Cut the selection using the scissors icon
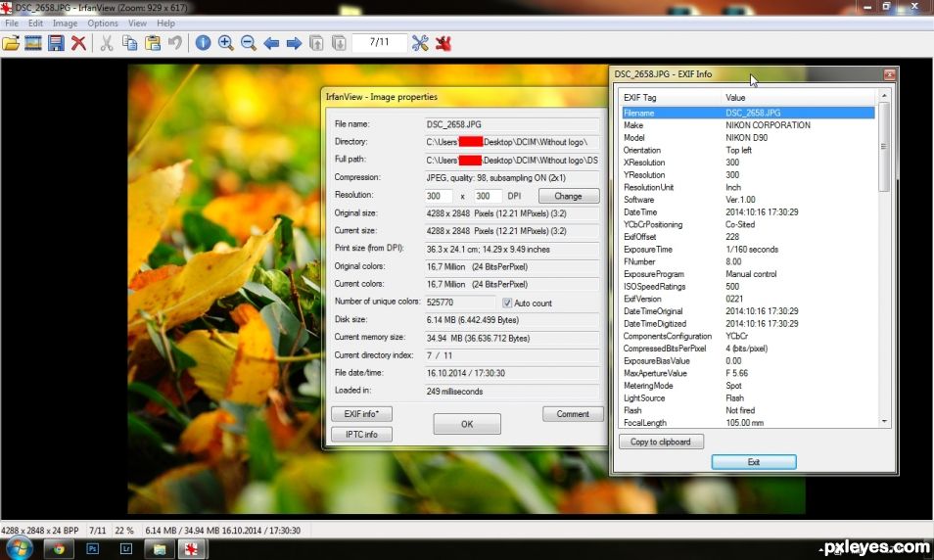Viewport: 934px width, 560px height. [107, 43]
